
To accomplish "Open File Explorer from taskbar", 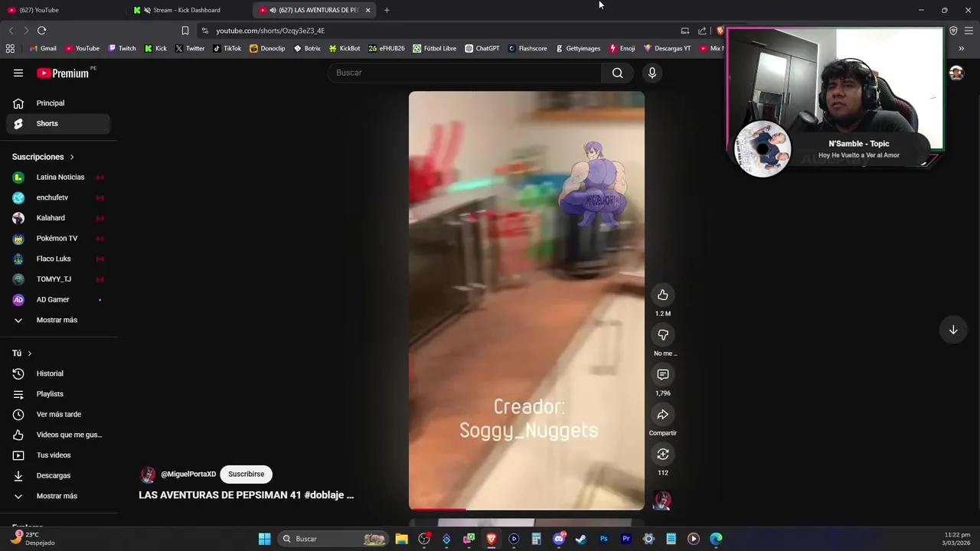I will click(x=401, y=539).
